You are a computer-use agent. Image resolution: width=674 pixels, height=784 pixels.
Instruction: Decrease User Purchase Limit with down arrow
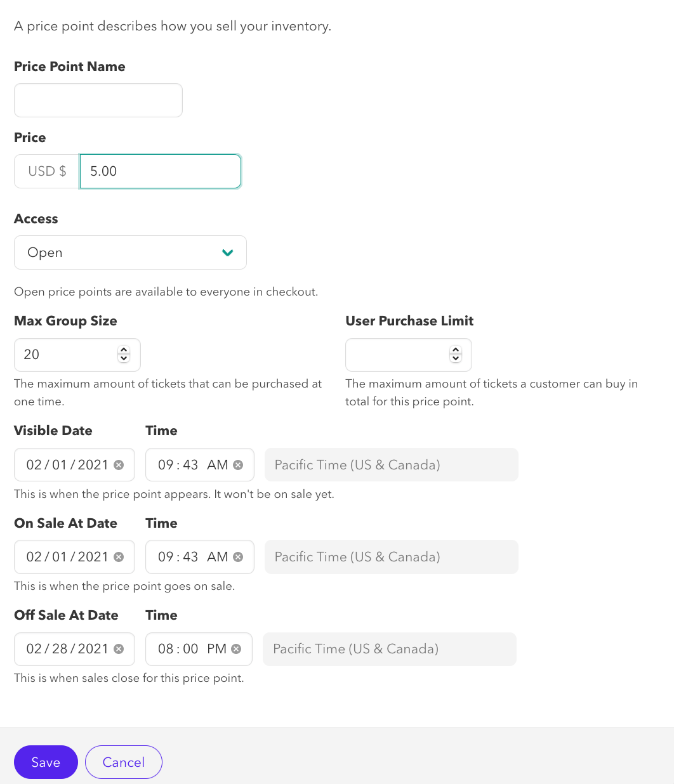(x=456, y=358)
